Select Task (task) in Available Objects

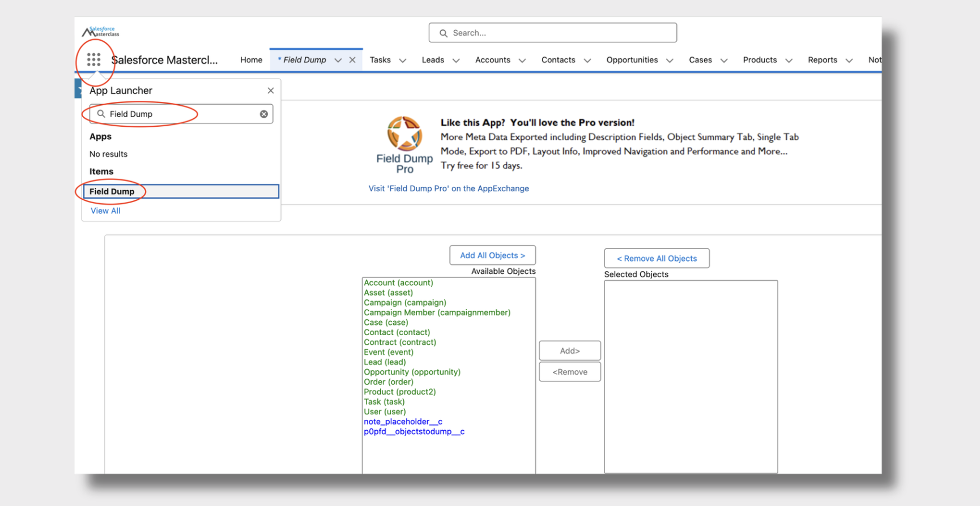384,402
